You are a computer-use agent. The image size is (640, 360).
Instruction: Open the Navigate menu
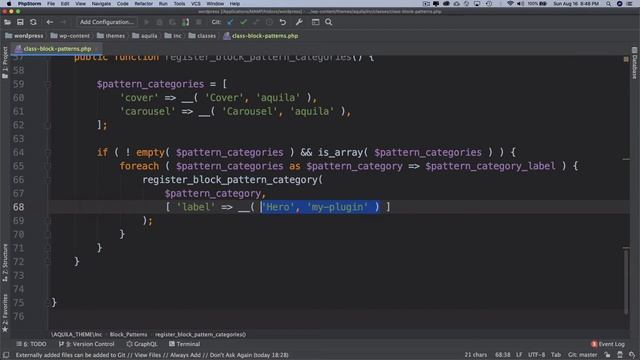[x=101, y=4]
